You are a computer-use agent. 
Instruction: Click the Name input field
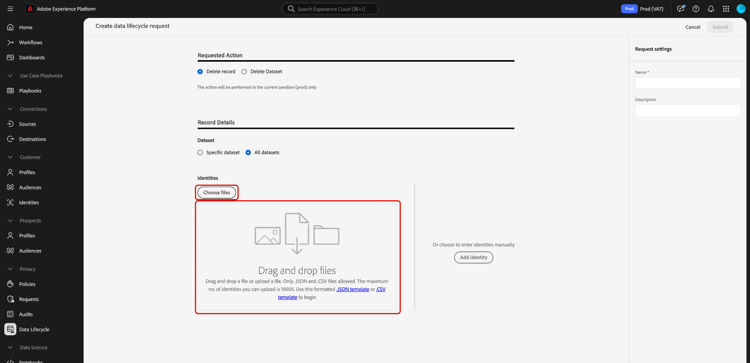click(687, 83)
